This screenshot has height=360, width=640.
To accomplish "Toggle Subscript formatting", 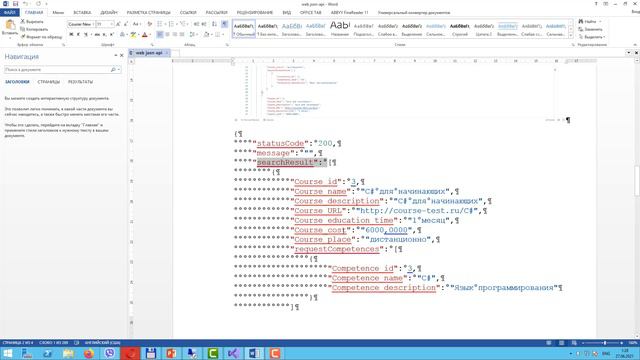I will click(104, 35).
